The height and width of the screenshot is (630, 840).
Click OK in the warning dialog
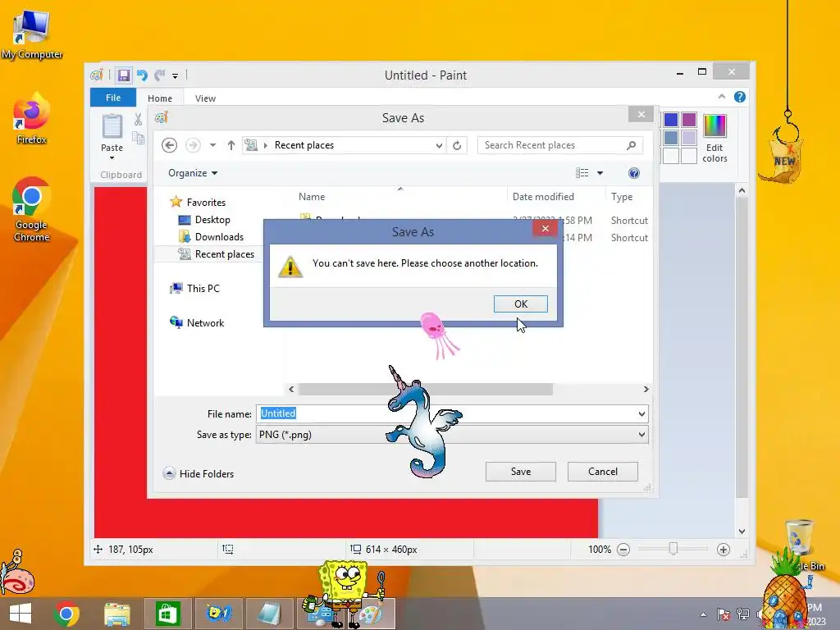point(520,304)
